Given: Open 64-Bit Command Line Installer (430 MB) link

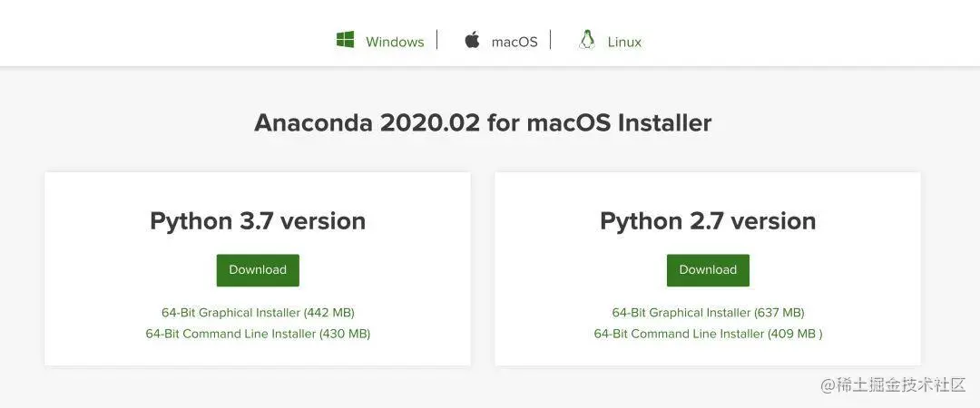Looking at the screenshot, I should (x=258, y=334).
